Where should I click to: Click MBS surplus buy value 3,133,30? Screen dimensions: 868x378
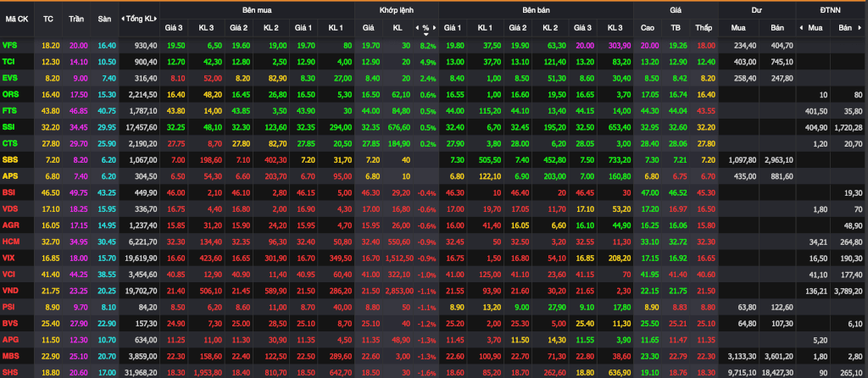(741, 357)
